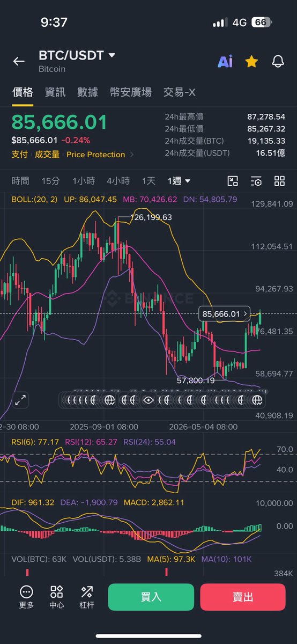
Task: Tap the red 賣出 button
Action: [x=243, y=597]
